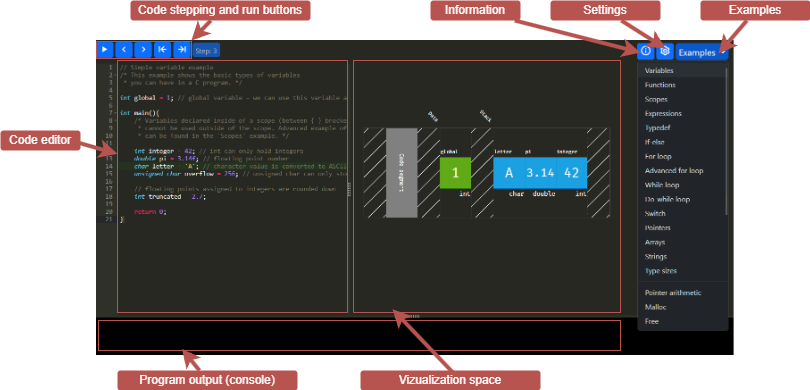This screenshot has height=390, width=810.
Task: Grab the vertical splitter handle between editor and visualization
Action: click(349, 188)
